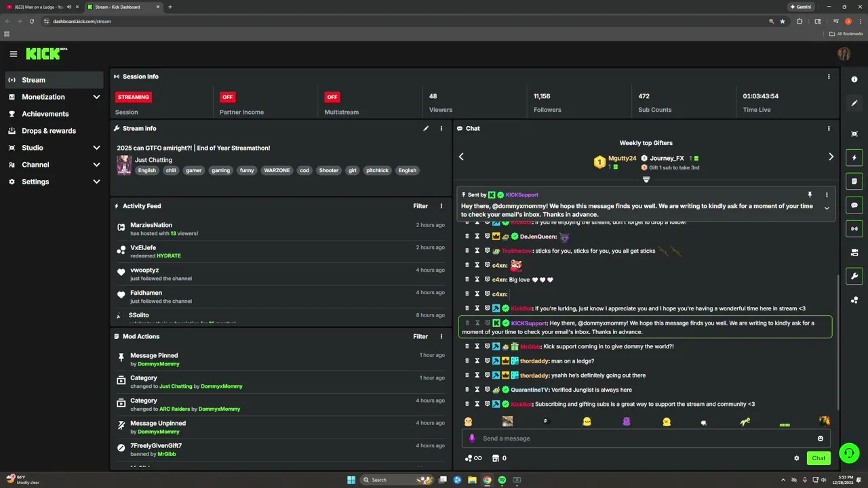This screenshot has height=488, width=868.
Task: Expand the pinned message chevron
Action: [826, 208]
